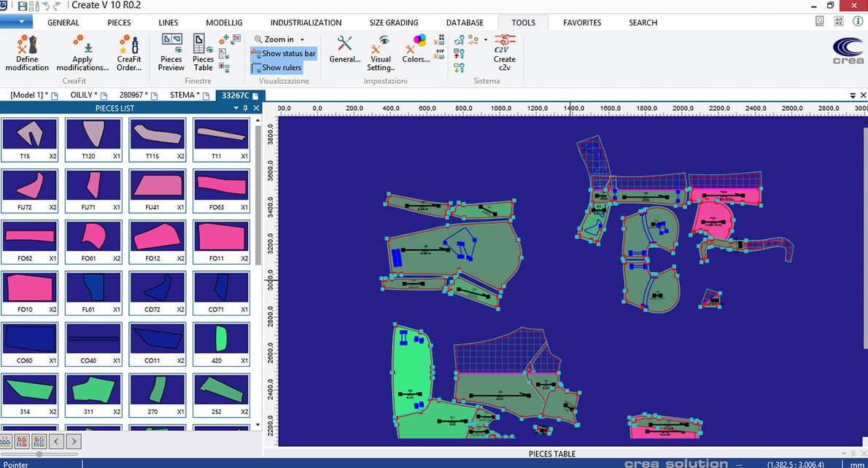
Task: Open the Pieces List panel dropdown menu
Action: pyautogui.click(x=236, y=108)
